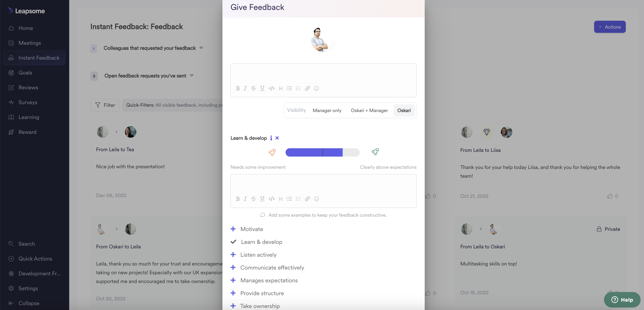
Task: Click italic icon in Learn & develop editor
Action: click(x=245, y=199)
